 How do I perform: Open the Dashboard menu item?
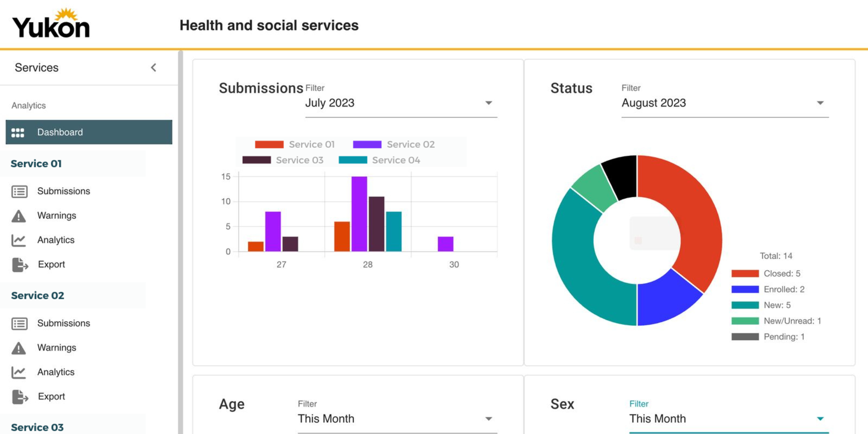pos(89,132)
